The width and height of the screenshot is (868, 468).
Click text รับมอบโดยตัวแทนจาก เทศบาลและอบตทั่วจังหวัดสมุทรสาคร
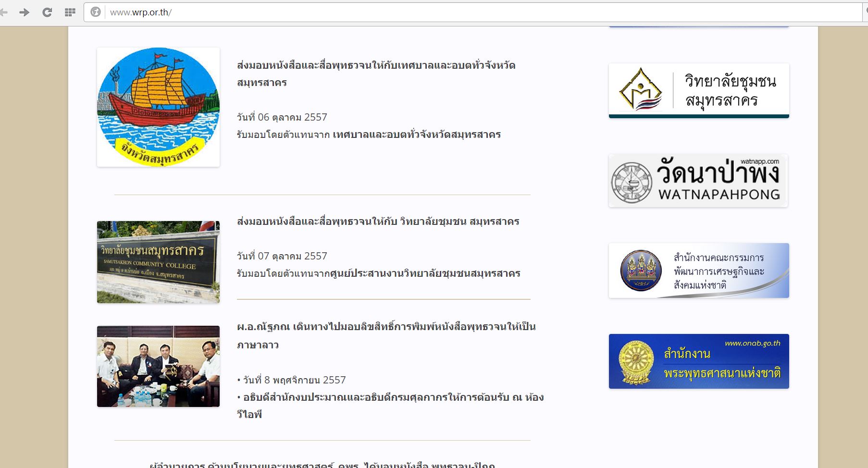(369, 135)
